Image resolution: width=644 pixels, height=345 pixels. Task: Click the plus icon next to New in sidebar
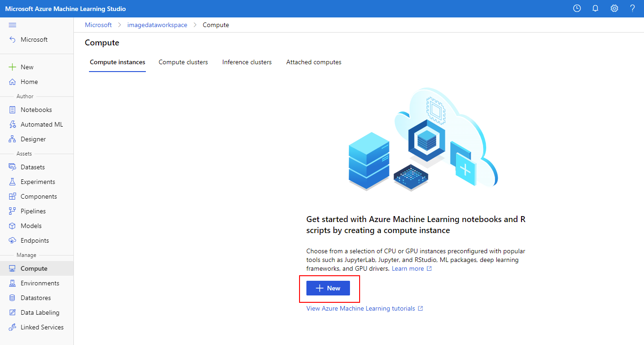pyautogui.click(x=12, y=67)
